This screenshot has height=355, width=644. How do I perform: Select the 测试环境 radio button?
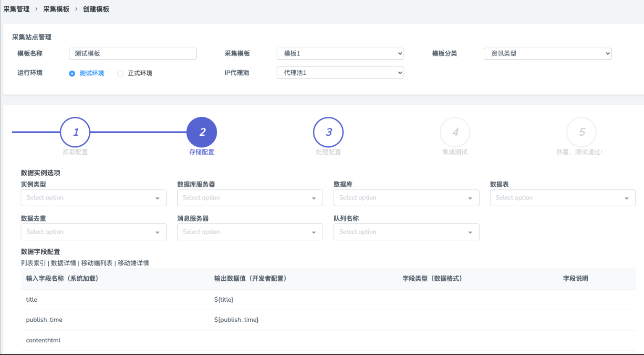[x=72, y=74]
